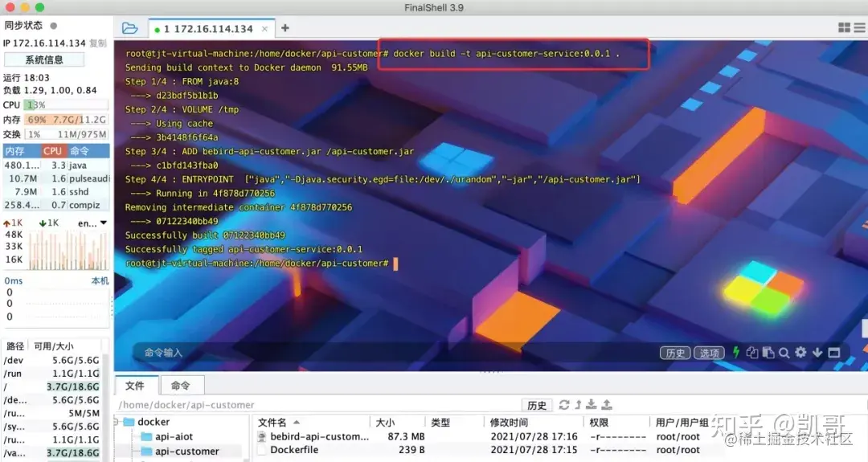Sort disks by 可用/大小 header
The width and height of the screenshot is (868, 462).
click(x=53, y=346)
